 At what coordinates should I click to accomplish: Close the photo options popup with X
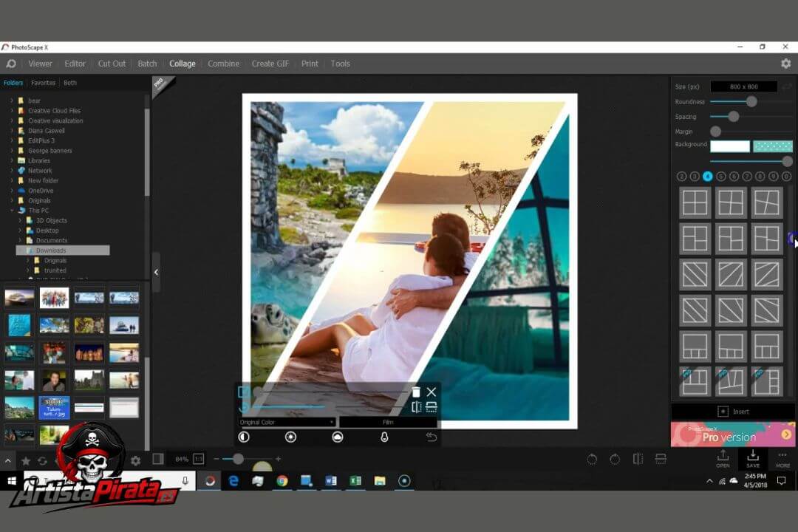point(432,392)
